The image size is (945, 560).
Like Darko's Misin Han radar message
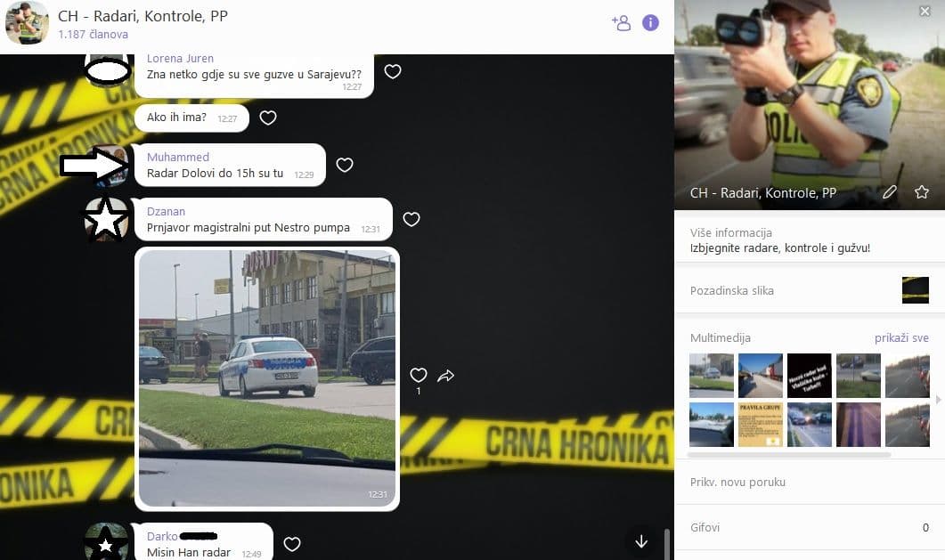coord(292,544)
